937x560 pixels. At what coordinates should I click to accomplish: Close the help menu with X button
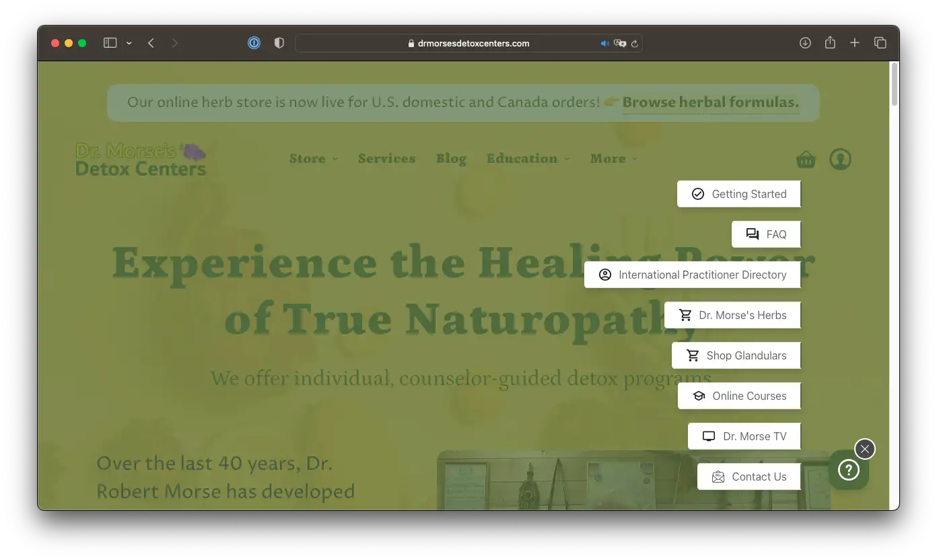[865, 449]
